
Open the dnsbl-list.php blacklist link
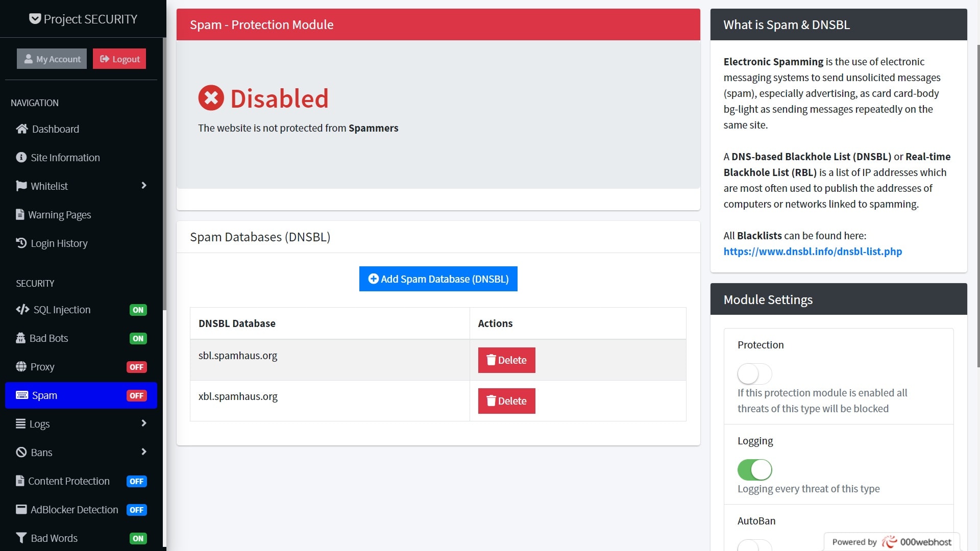tap(813, 251)
